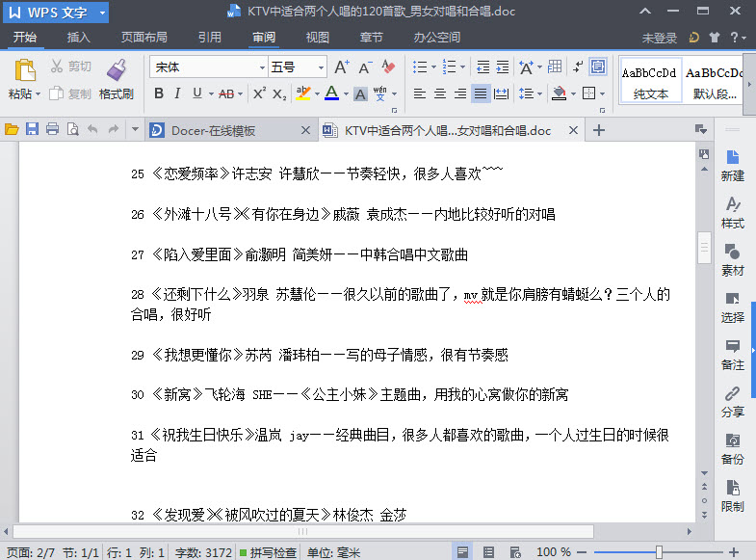Toggle underline formatting
756x560 pixels.
196,93
